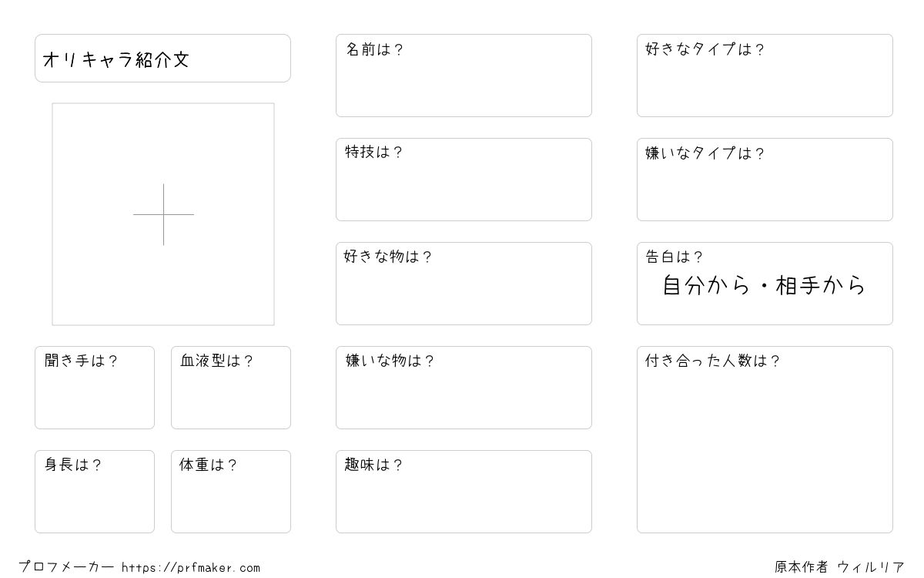Open the https://prfmaker.com link
Viewport: 924px width, 578px height.
click(191, 568)
